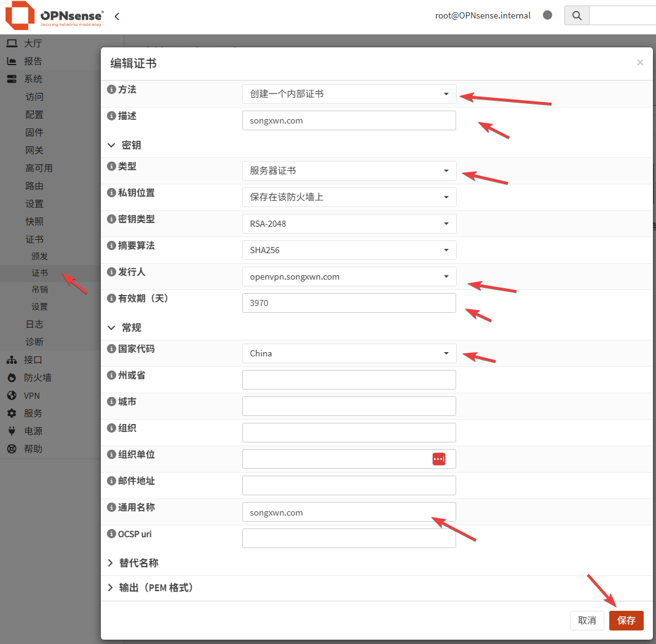Click the red password manager icon in 组织单位
Image resolution: width=656 pixels, height=644 pixels.
click(x=438, y=459)
